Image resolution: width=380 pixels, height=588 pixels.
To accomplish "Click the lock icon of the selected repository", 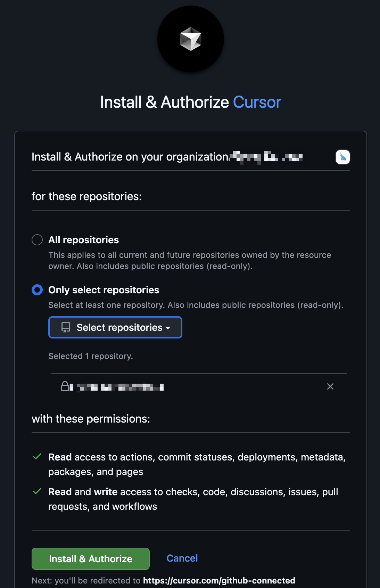I will (65, 386).
